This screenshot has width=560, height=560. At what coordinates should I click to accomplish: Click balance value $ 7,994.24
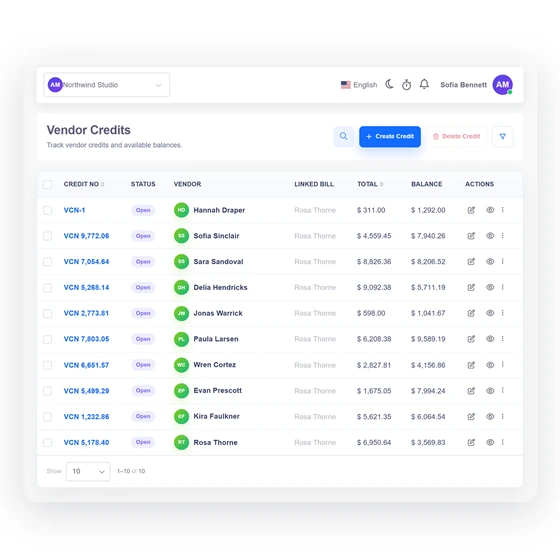pyautogui.click(x=428, y=391)
